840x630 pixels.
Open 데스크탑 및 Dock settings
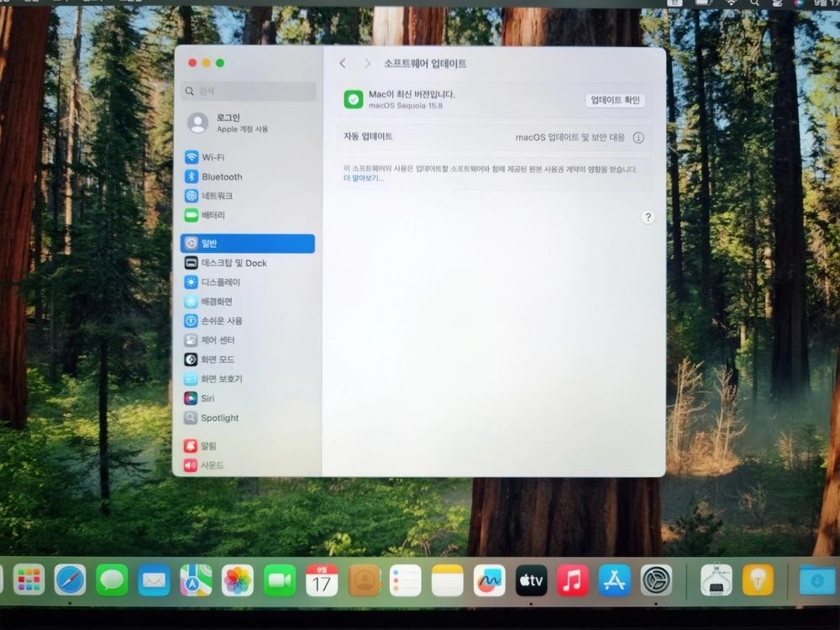coord(248,262)
